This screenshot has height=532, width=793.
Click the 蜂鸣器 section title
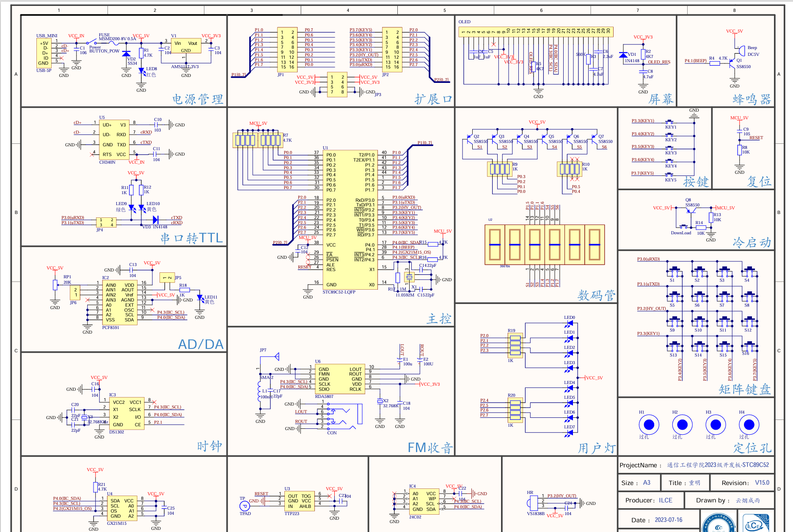tap(752, 99)
